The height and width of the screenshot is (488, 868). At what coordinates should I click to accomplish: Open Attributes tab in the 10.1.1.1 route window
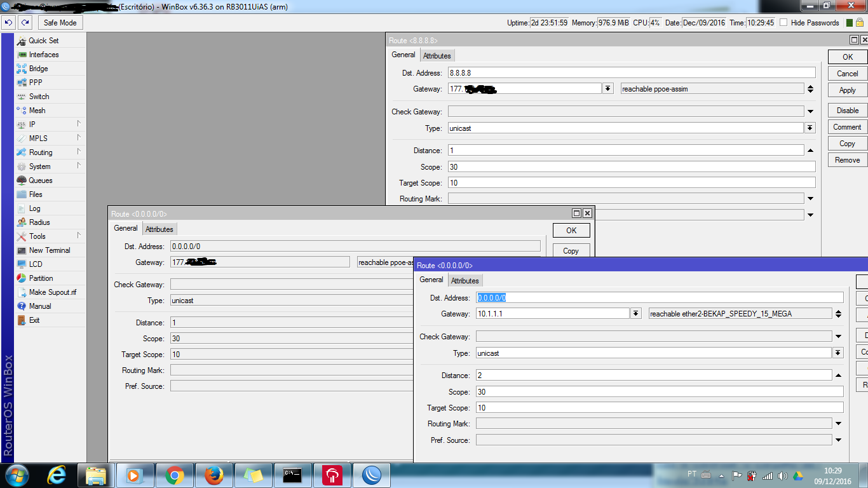pos(465,281)
